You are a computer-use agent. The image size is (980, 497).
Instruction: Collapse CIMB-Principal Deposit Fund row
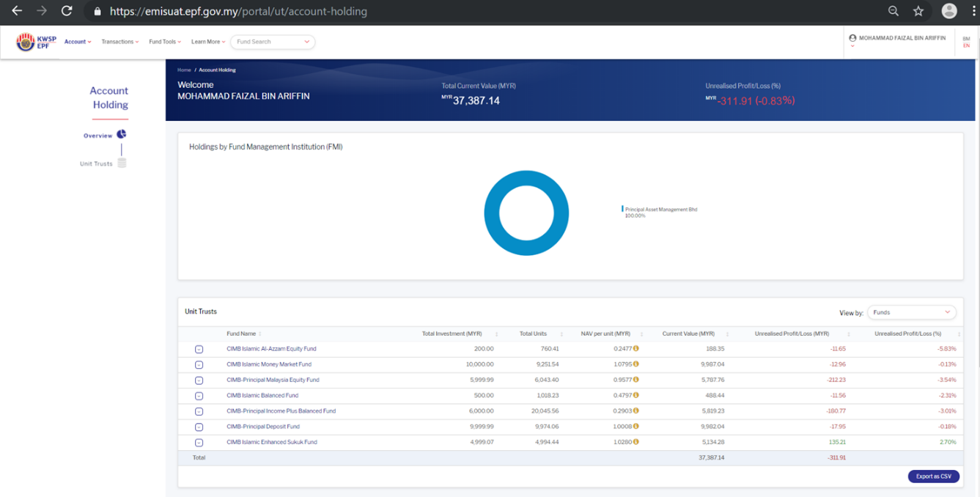[199, 427]
